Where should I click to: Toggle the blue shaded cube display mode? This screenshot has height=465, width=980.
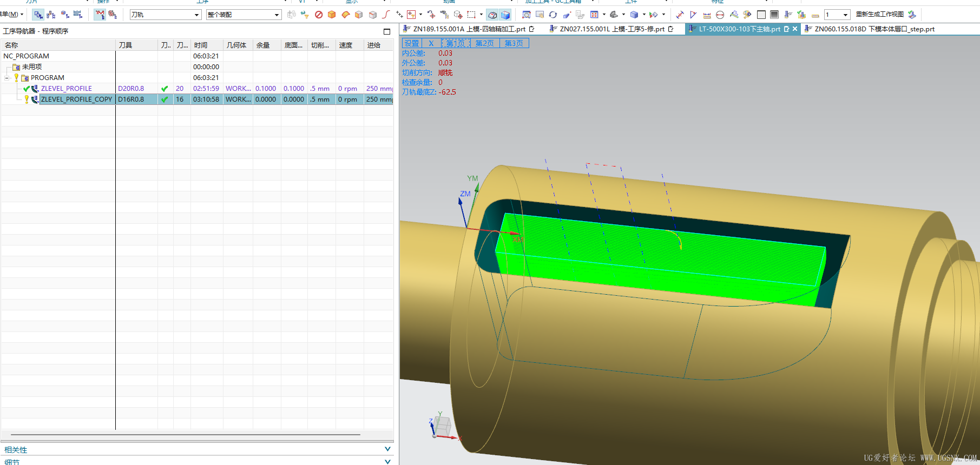click(x=505, y=15)
